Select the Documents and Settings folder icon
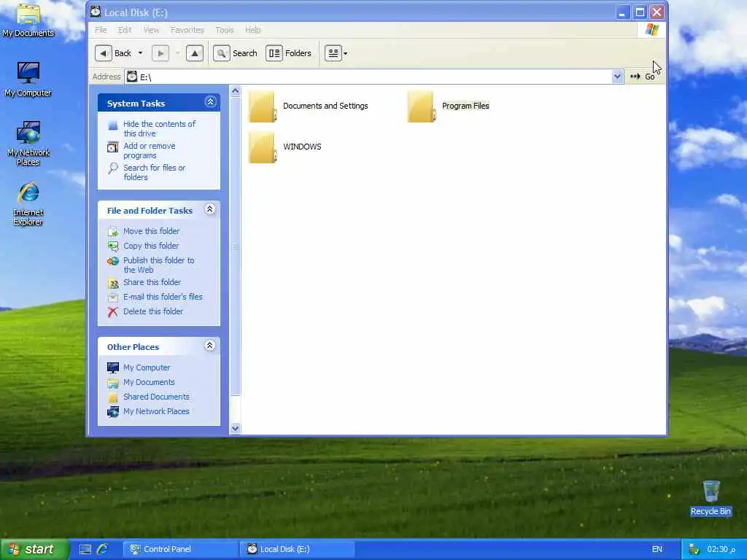747x560 pixels. tap(262, 106)
